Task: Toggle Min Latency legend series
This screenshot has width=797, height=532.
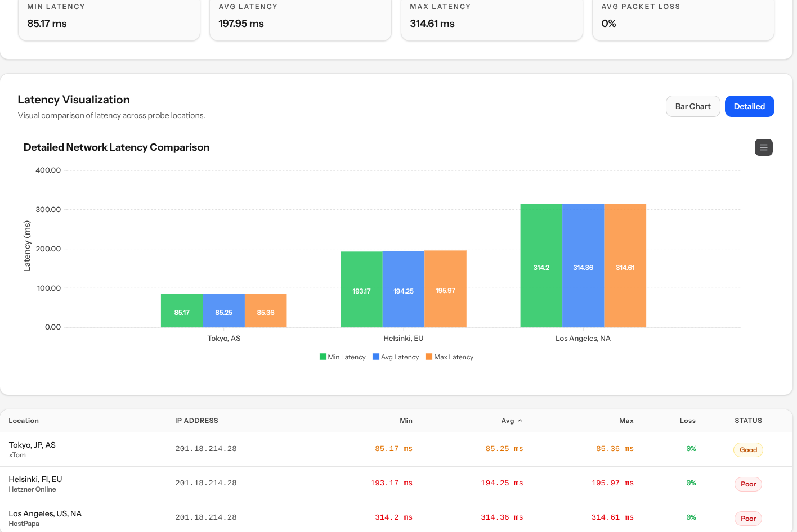Action: point(342,357)
